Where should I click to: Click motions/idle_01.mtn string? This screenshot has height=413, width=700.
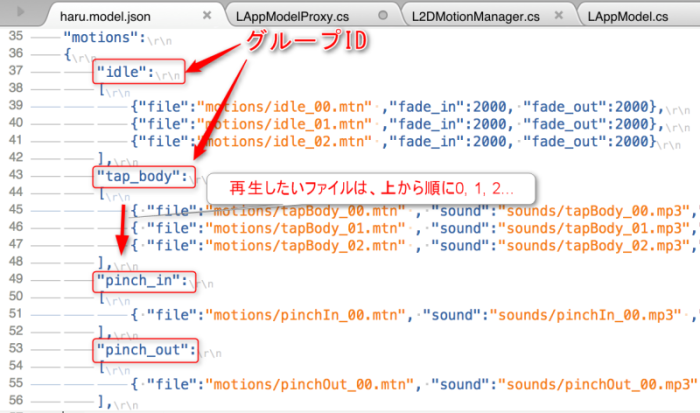click(x=284, y=124)
